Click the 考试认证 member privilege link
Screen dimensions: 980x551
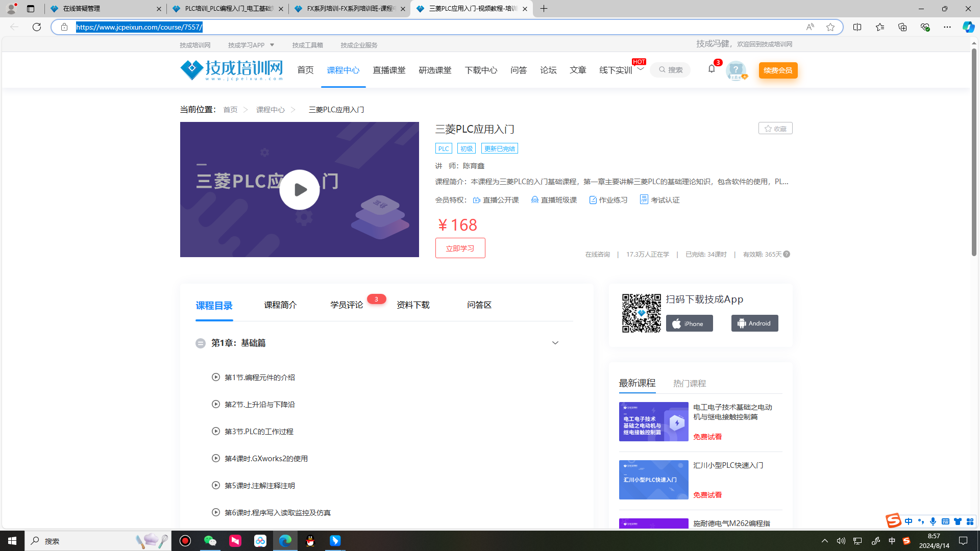tap(659, 200)
